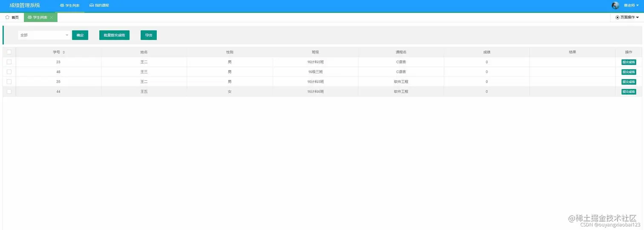Click 提交成绩 for student 王三
This screenshot has width=644, height=230.
click(629, 72)
